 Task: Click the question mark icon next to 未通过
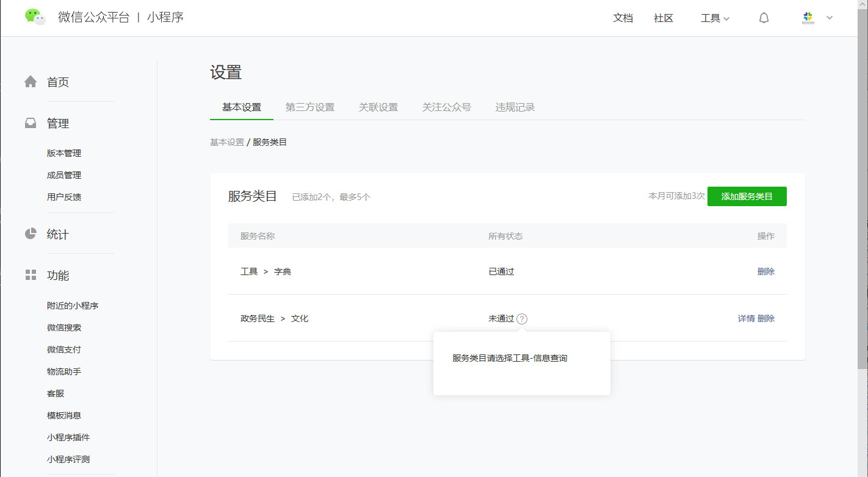[x=522, y=318]
